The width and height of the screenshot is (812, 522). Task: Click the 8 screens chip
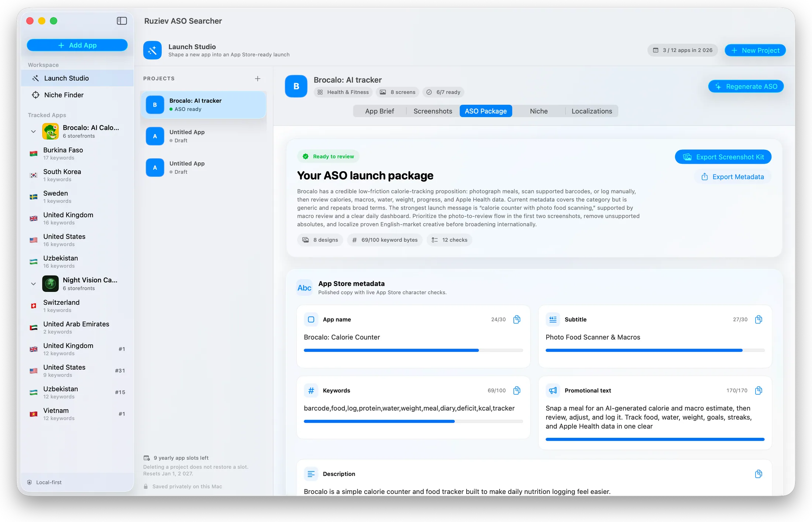click(398, 92)
